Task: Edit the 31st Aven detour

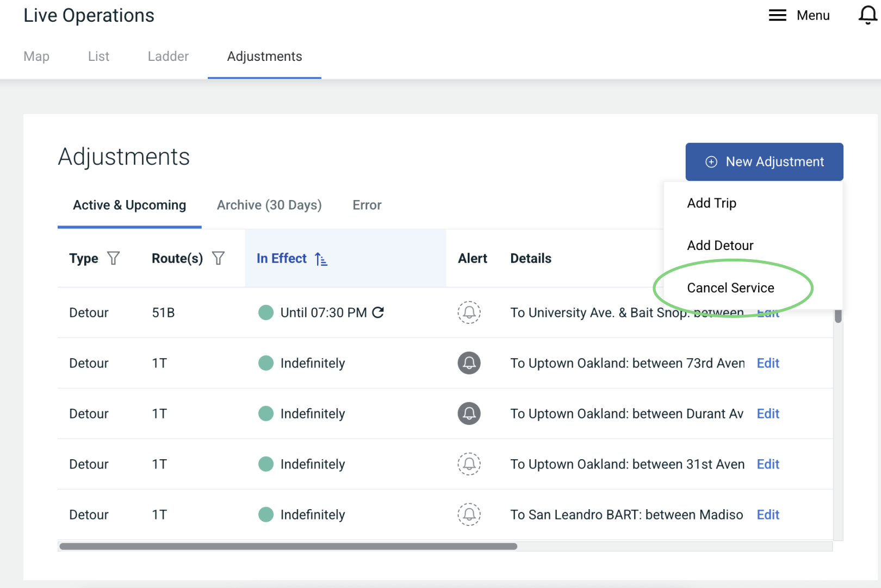Action: [768, 464]
